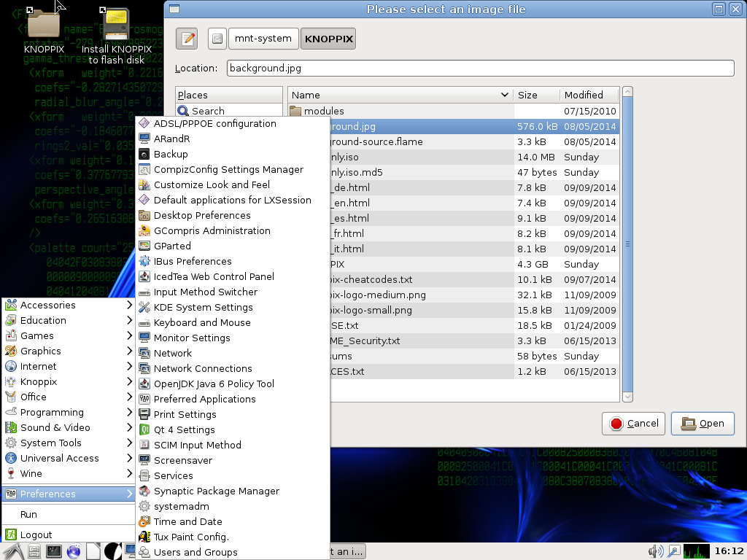
Task: Click the KNOPPIX path button
Action: click(328, 39)
